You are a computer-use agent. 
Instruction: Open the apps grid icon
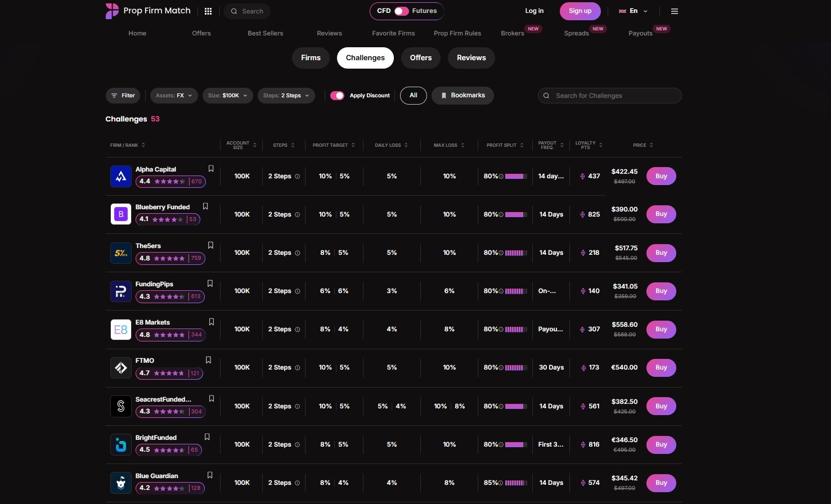coord(208,11)
